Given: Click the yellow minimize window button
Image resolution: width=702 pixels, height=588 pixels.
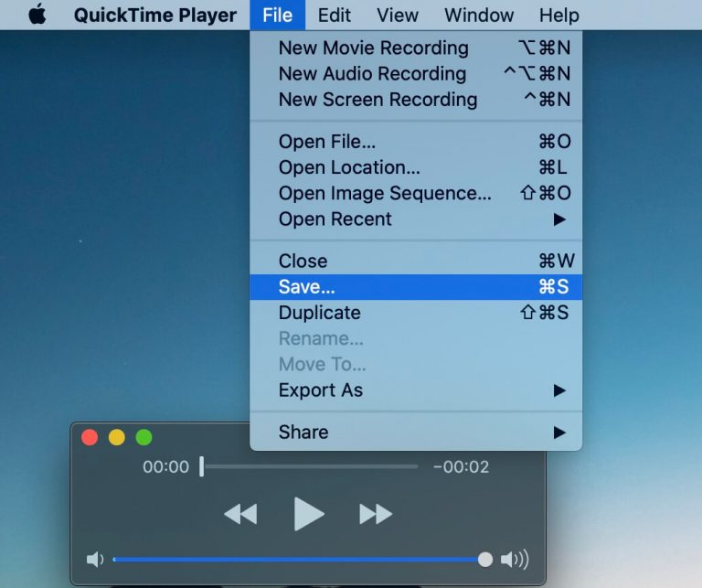Looking at the screenshot, I should coord(117,437).
